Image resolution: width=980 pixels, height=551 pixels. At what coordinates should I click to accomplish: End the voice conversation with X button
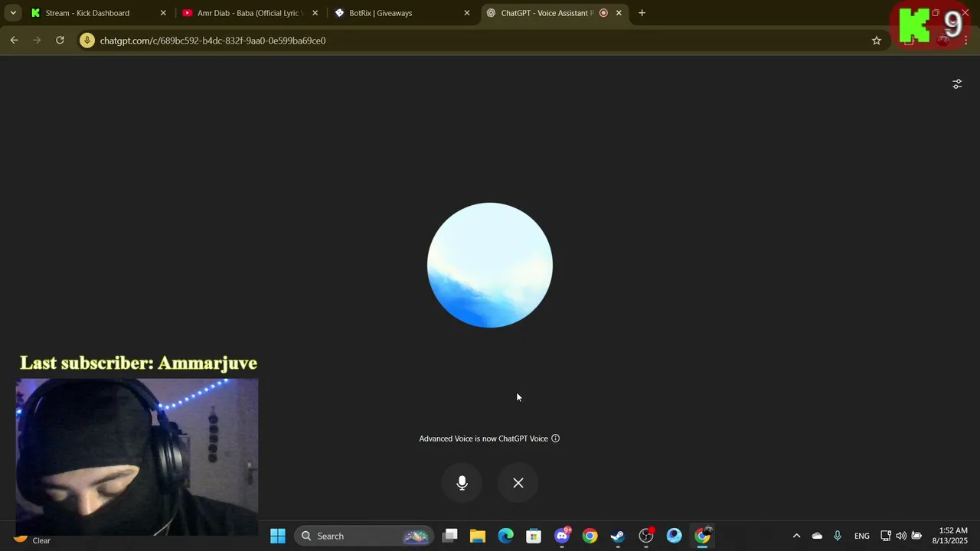[x=518, y=483]
